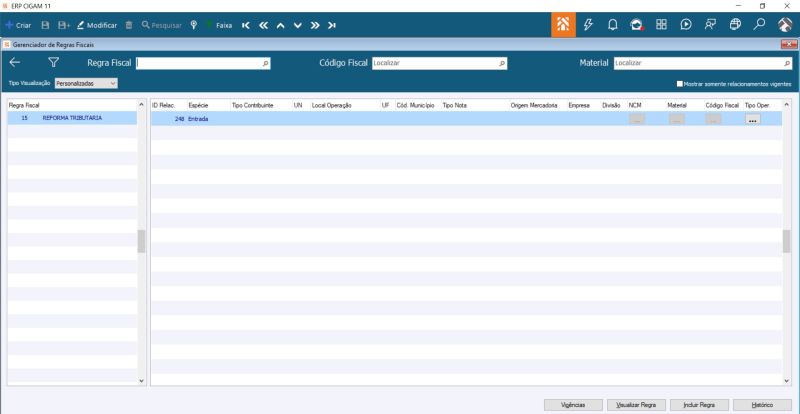
Task: Click the play circle icon
Action: [686, 25]
